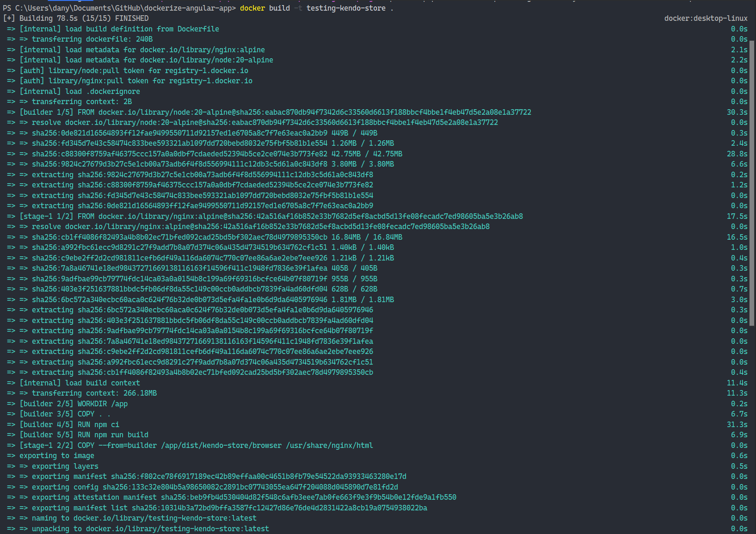This screenshot has width=756, height=534.
Task: Click the '[stage-1 2/2] COPY --from=builder' line
Action: 196,446
